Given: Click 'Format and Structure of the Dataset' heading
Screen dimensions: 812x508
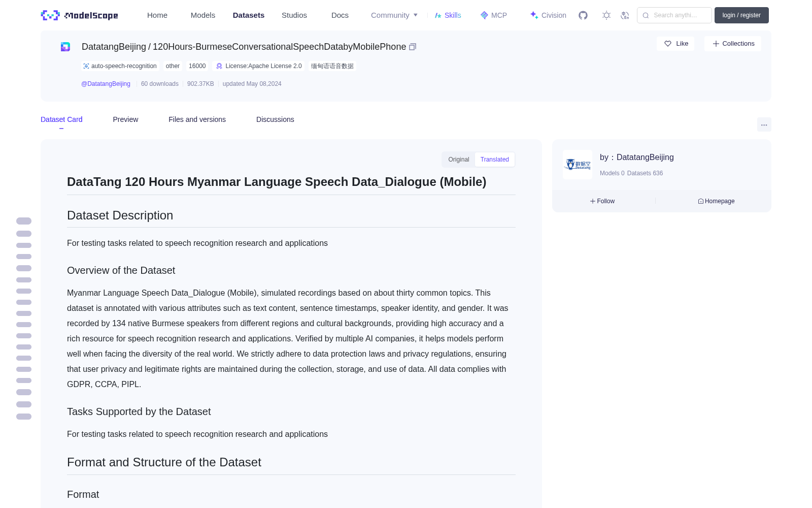Looking at the screenshot, I should point(164,462).
